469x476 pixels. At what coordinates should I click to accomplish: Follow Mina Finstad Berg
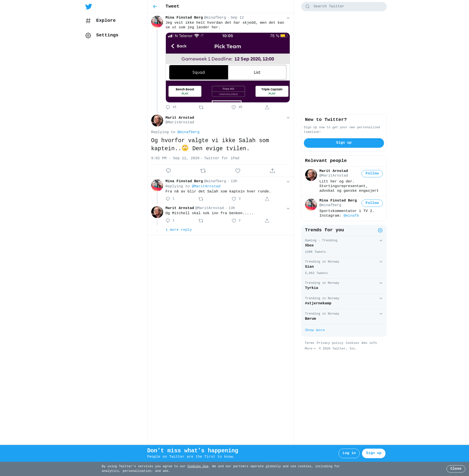(372, 203)
